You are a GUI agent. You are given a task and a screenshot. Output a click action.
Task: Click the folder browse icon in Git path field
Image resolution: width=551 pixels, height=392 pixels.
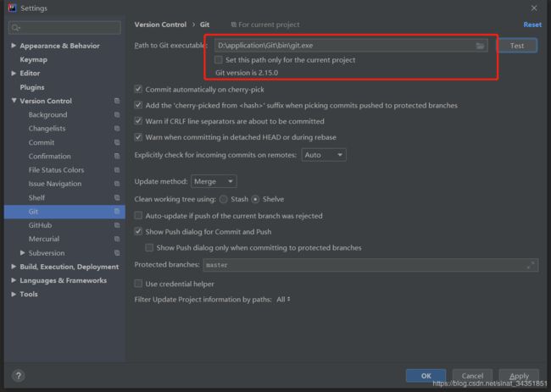(480, 46)
